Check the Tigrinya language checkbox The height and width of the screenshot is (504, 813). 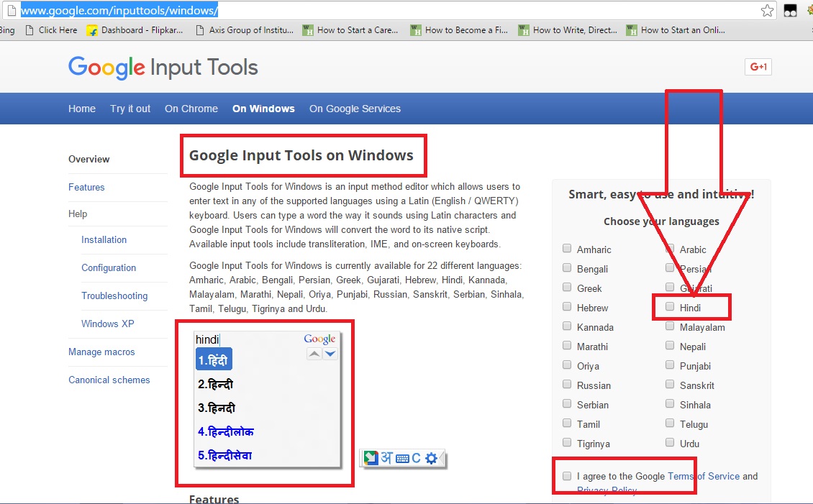pyautogui.click(x=567, y=442)
